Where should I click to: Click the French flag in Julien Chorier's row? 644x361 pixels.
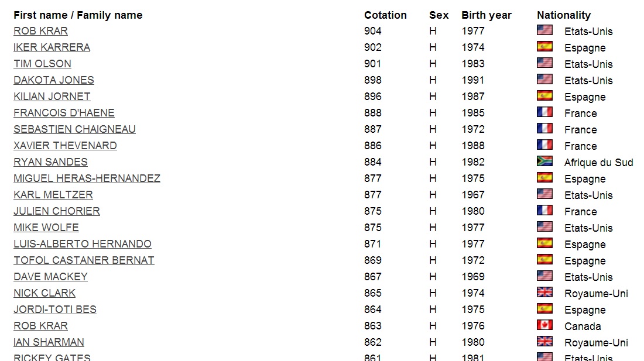(544, 210)
